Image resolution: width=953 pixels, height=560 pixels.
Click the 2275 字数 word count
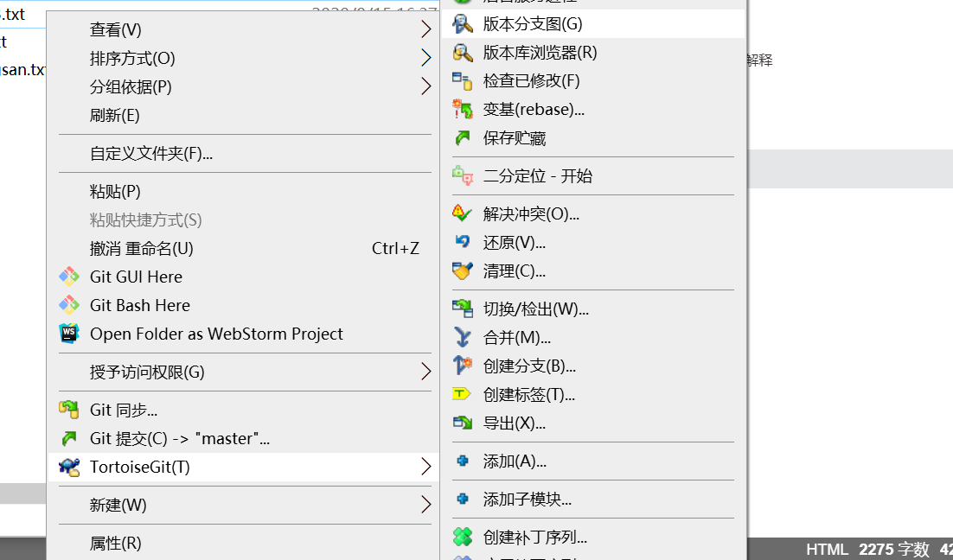click(x=894, y=550)
